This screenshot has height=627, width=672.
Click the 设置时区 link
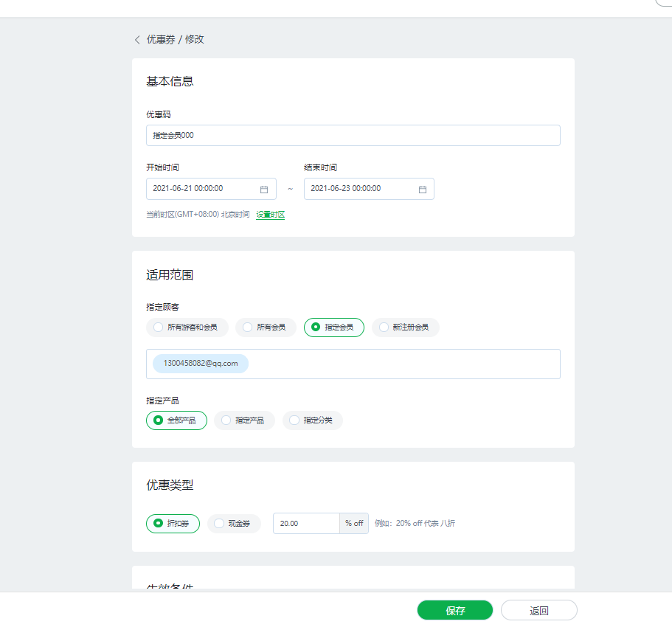point(270,215)
